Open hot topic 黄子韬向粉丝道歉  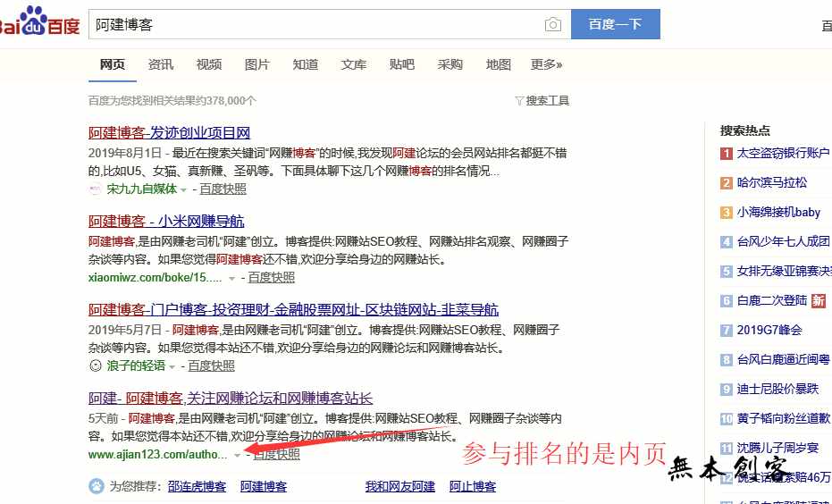pyautogui.click(x=784, y=418)
